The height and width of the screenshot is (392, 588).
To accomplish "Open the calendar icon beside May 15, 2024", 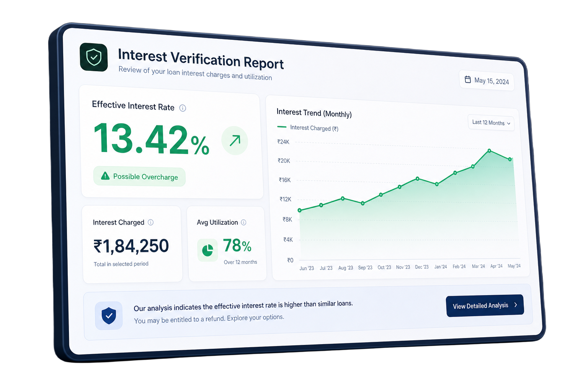I will click(468, 79).
